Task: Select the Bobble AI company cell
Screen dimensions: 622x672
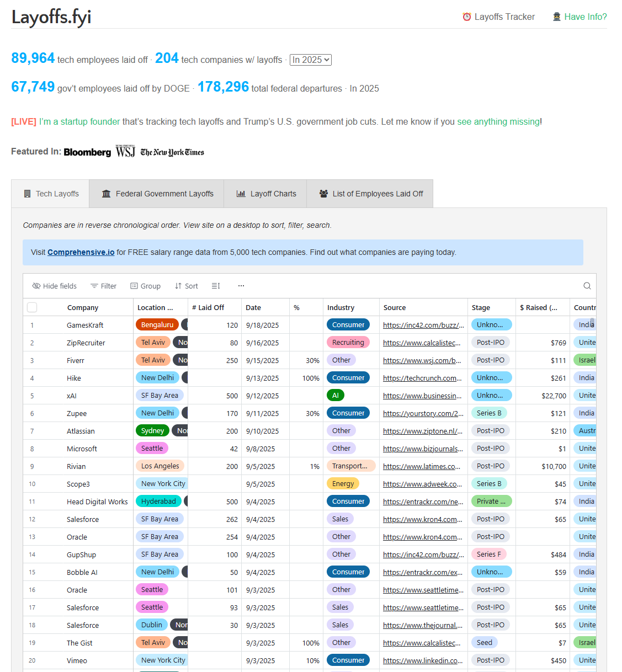Action: 82,572
